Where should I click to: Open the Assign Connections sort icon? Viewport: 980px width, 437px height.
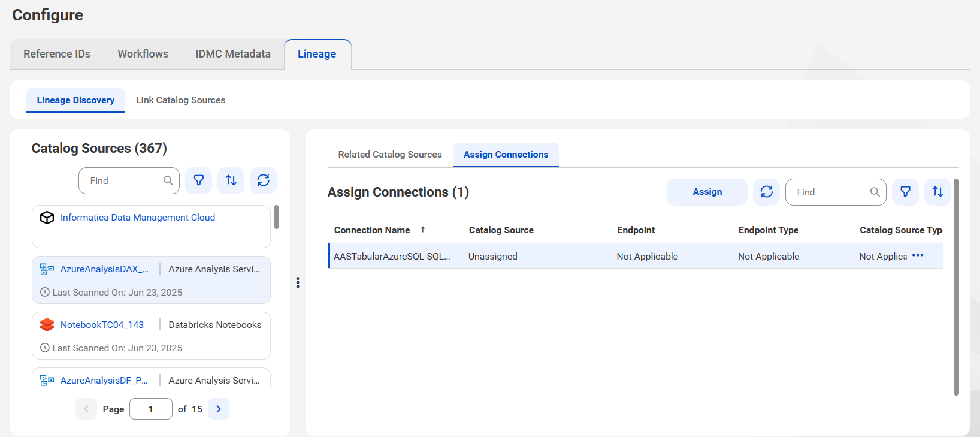[938, 192]
